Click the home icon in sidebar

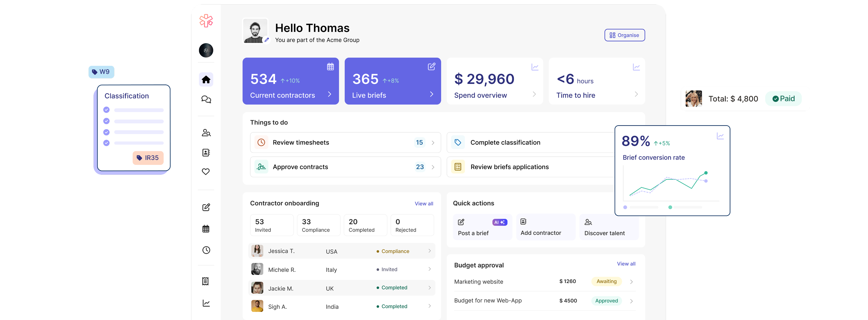pyautogui.click(x=206, y=80)
